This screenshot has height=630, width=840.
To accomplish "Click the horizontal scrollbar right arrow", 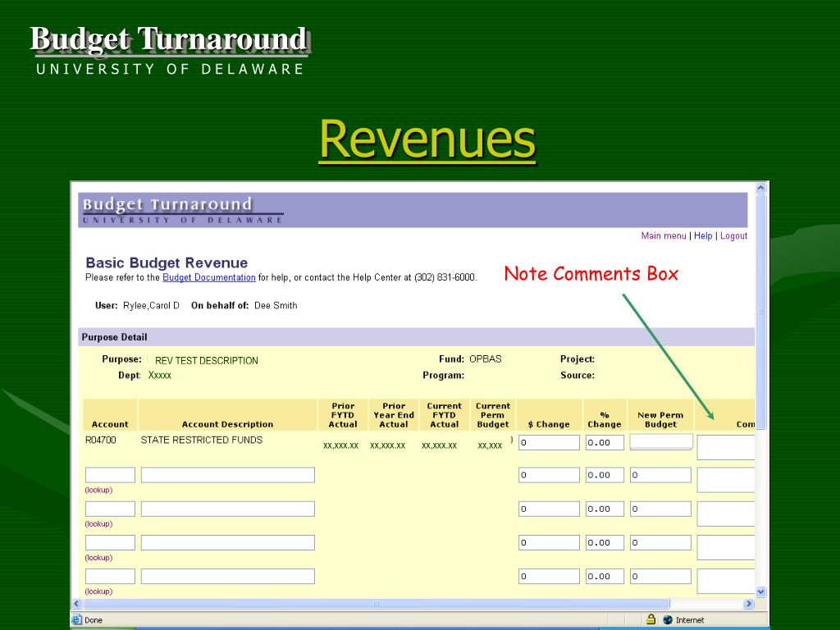I will (748, 604).
